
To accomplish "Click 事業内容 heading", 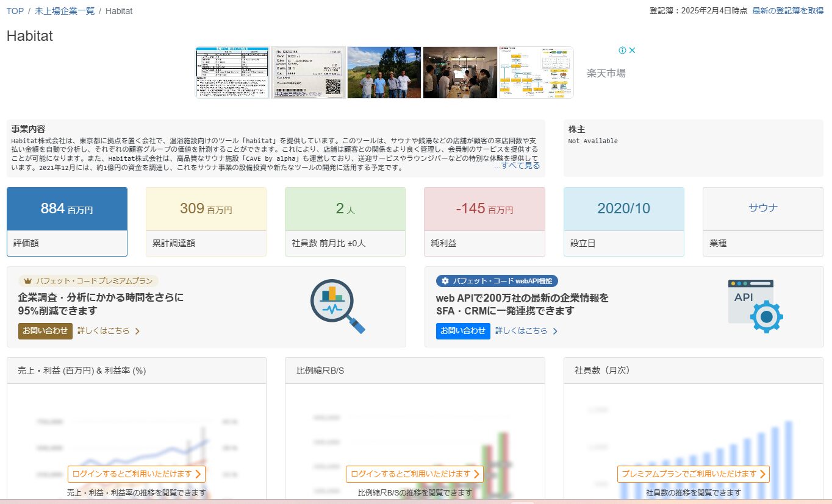I will tap(28, 129).
